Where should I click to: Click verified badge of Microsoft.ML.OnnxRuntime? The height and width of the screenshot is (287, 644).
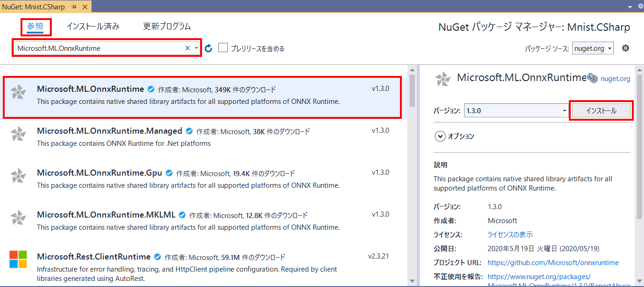[x=151, y=89]
